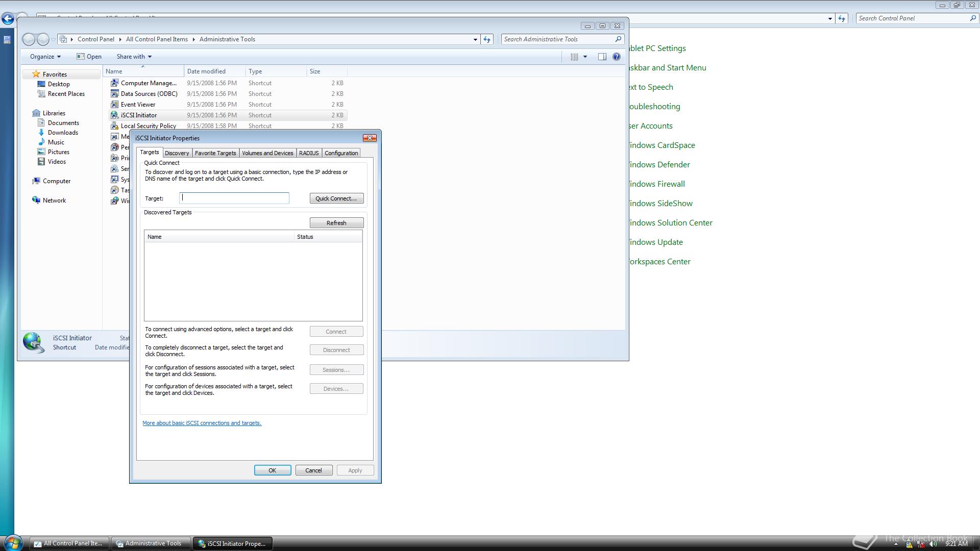Image resolution: width=980 pixels, height=551 pixels.
Task: Click inside the Target input field
Action: (234, 198)
